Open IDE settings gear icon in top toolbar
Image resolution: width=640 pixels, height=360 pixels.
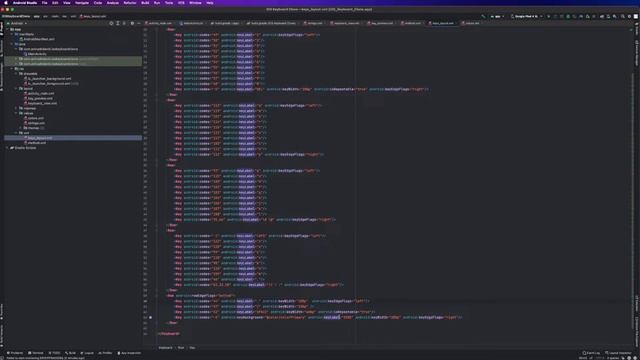click(x=629, y=16)
